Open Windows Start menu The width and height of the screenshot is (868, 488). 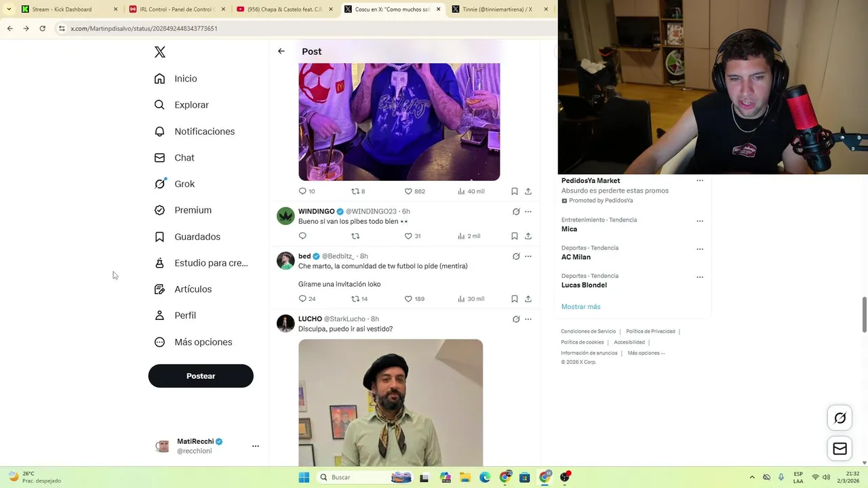pos(304,477)
